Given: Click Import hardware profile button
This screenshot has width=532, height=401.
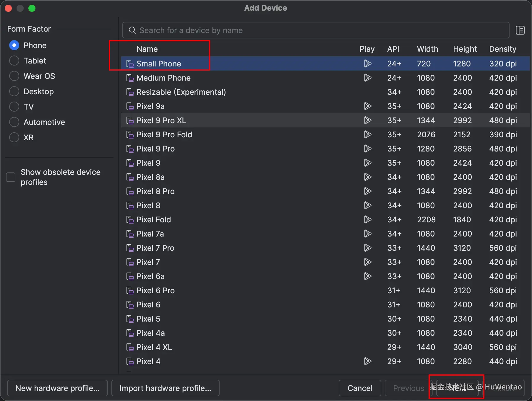Looking at the screenshot, I should click(x=165, y=388).
